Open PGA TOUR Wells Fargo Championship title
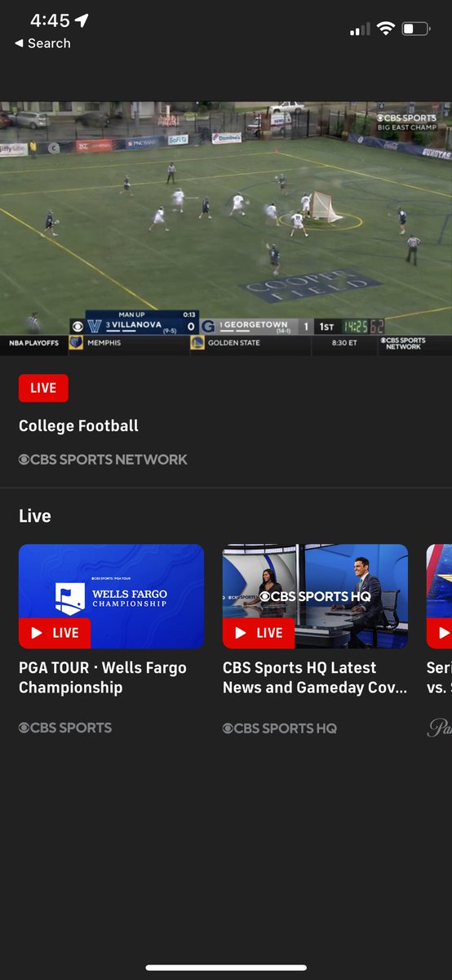The image size is (452, 980). click(103, 678)
